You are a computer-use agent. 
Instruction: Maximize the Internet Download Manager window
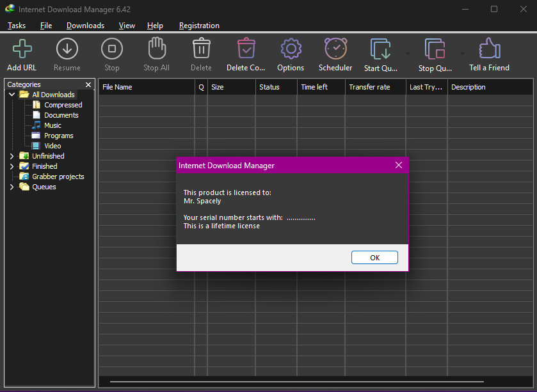point(494,9)
